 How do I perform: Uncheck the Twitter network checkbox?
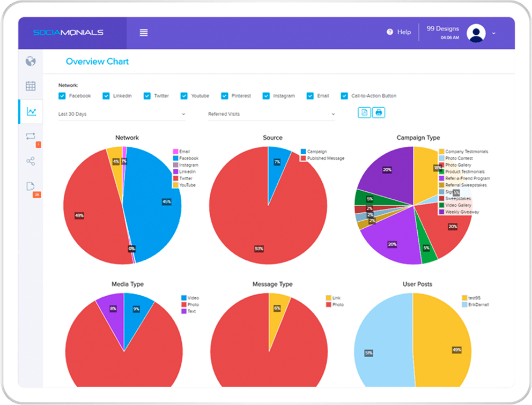(x=147, y=96)
